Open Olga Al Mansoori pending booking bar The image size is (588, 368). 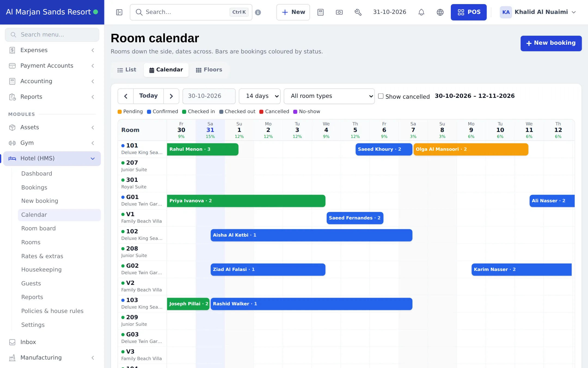pos(471,149)
